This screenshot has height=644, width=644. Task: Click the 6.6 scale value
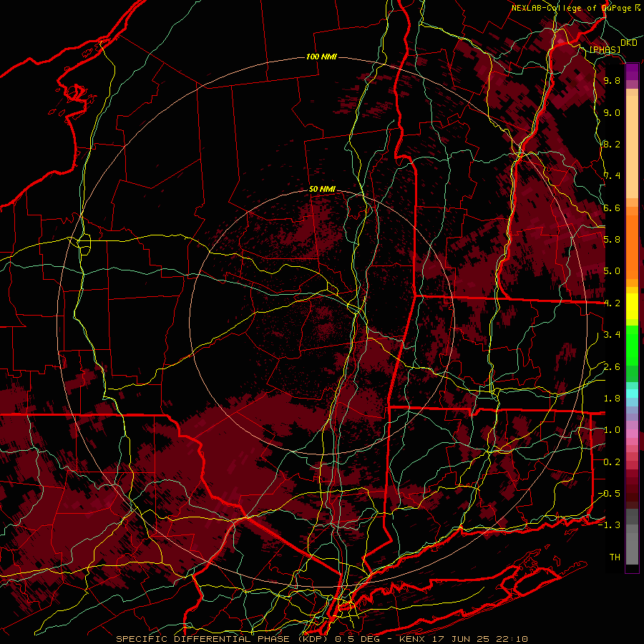tap(612, 208)
